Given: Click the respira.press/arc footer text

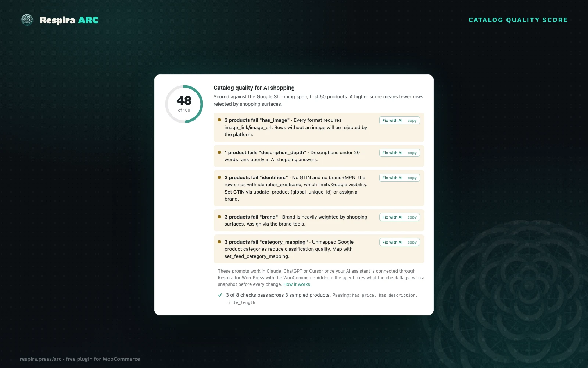Looking at the screenshot, I should (x=80, y=359).
